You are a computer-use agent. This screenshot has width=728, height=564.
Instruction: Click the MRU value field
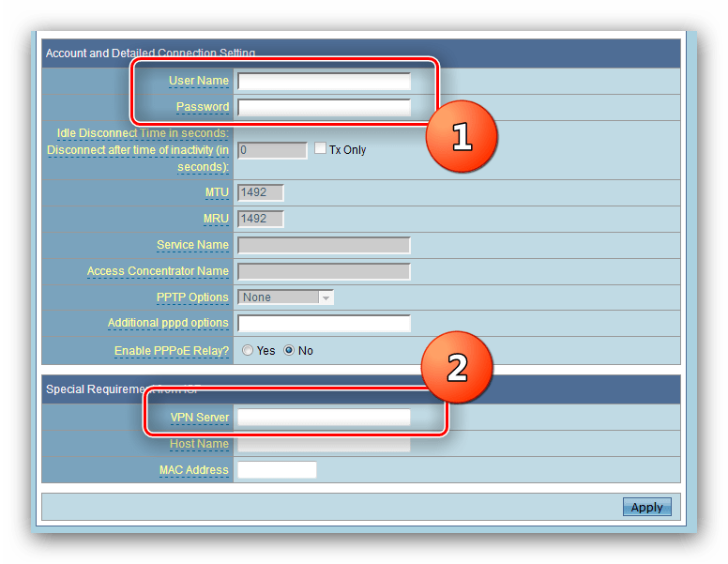pos(261,219)
